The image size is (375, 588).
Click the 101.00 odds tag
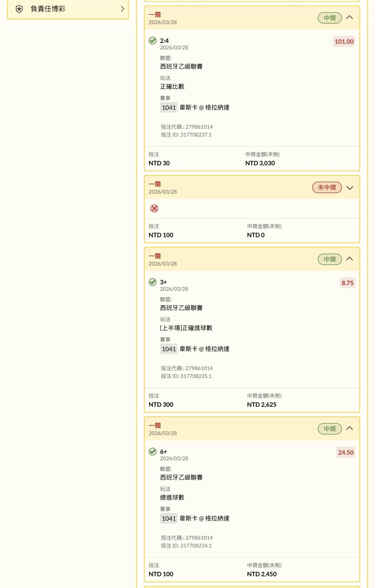point(344,42)
